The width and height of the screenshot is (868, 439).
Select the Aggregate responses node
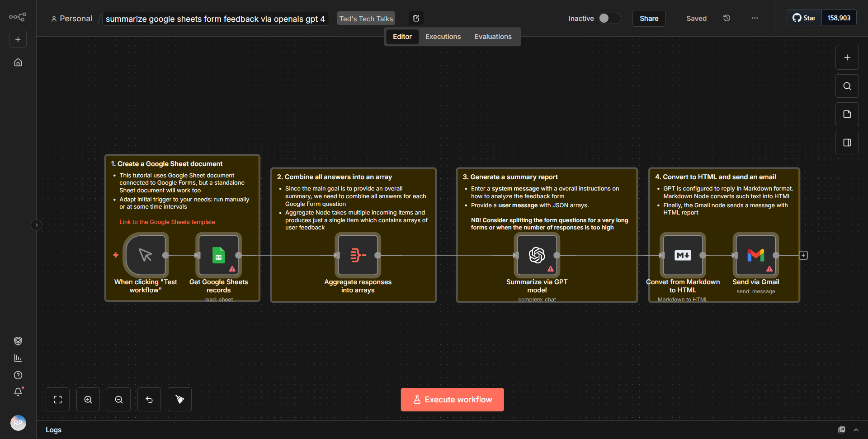click(358, 255)
